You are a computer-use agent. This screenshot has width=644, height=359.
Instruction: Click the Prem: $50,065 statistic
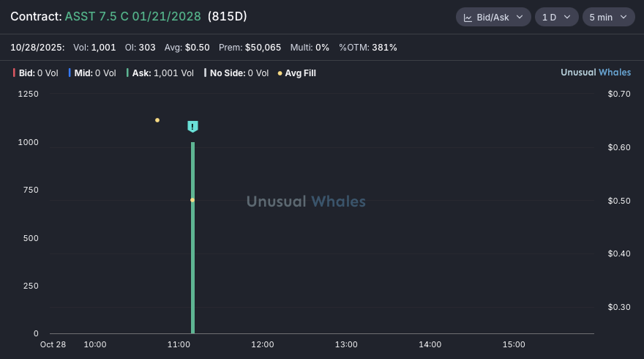click(250, 48)
